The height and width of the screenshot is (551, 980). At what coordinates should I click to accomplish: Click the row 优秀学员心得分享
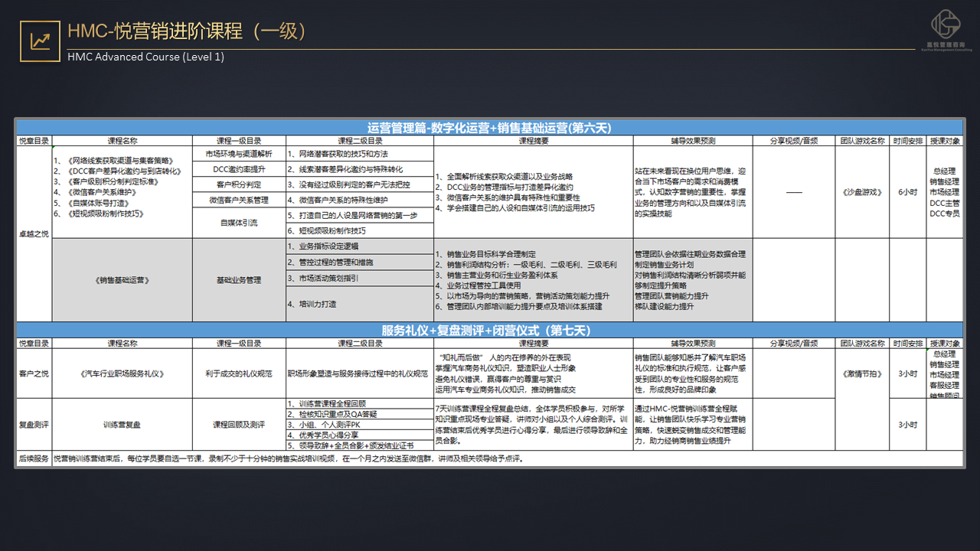[x=360, y=435]
